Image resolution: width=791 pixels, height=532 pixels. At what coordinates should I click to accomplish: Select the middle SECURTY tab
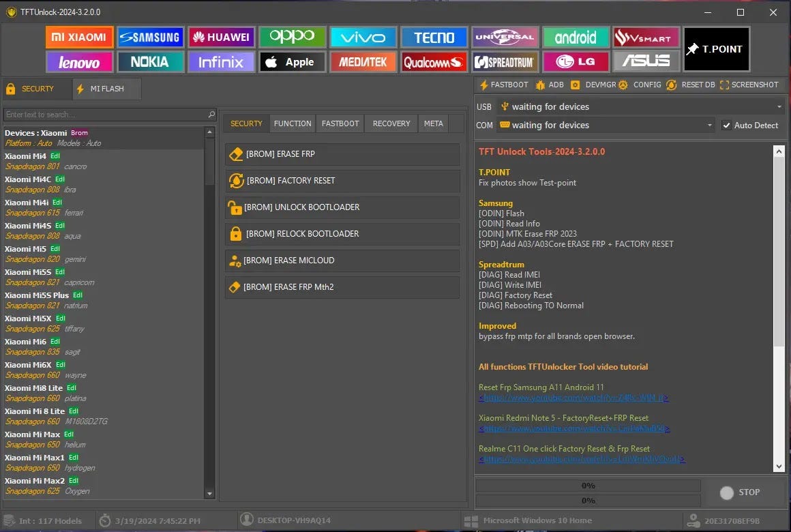(246, 123)
